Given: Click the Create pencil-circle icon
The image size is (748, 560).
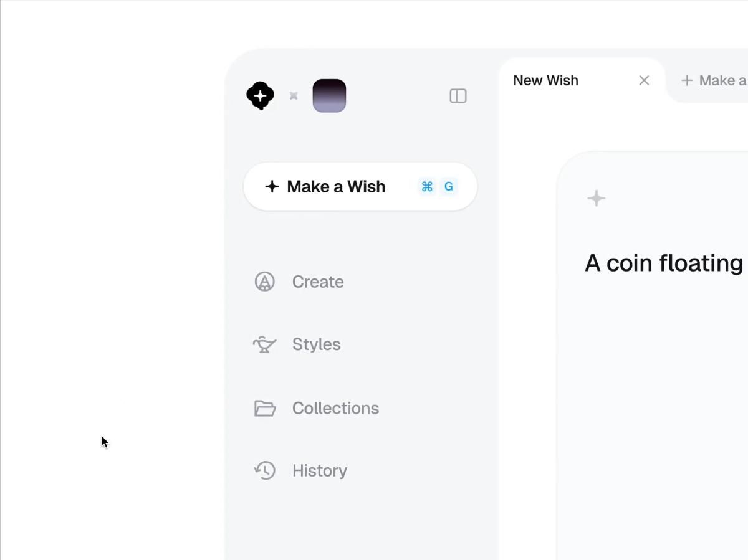Looking at the screenshot, I should 265,282.
